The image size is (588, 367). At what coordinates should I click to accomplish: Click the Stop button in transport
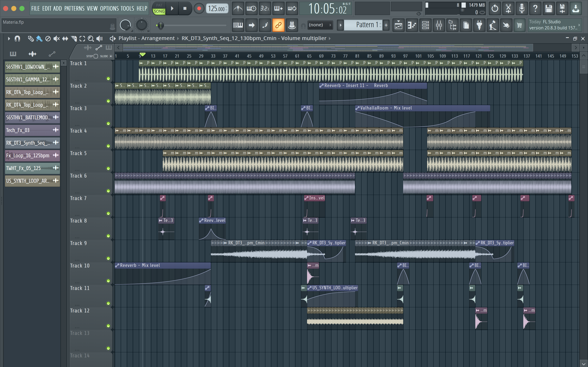[185, 9]
